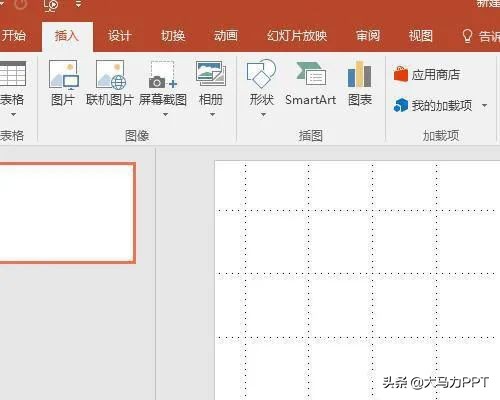The width and height of the screenshot is (500, 400).
Task: Switch to the Home (开始) tab
Action: click(x=13, y=35)
